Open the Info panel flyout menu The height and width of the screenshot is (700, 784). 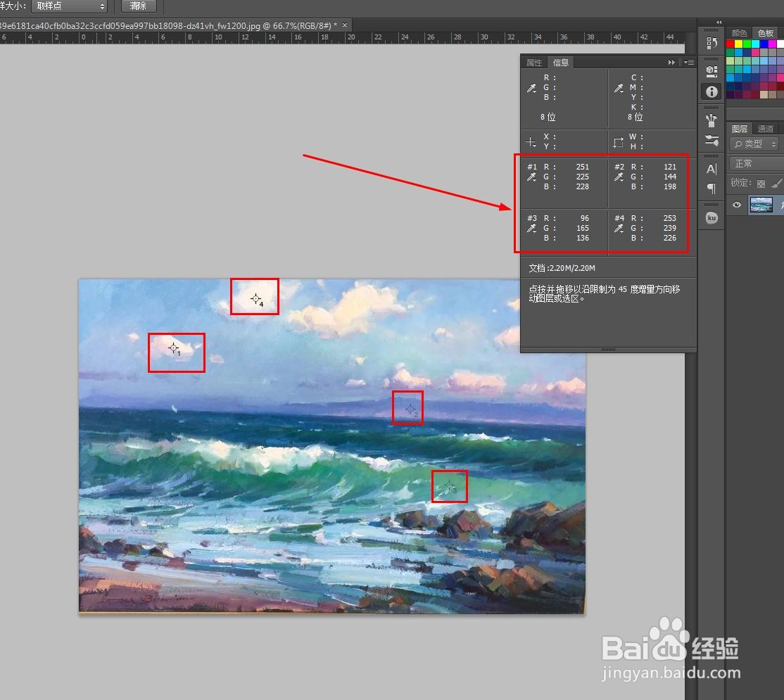click(689, 63)
